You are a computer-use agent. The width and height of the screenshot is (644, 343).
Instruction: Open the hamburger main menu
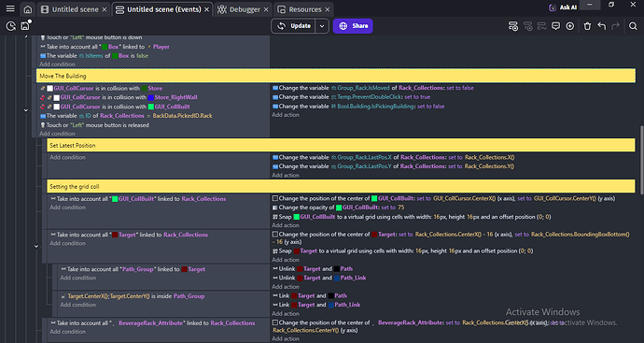click(x=10, y=8)
